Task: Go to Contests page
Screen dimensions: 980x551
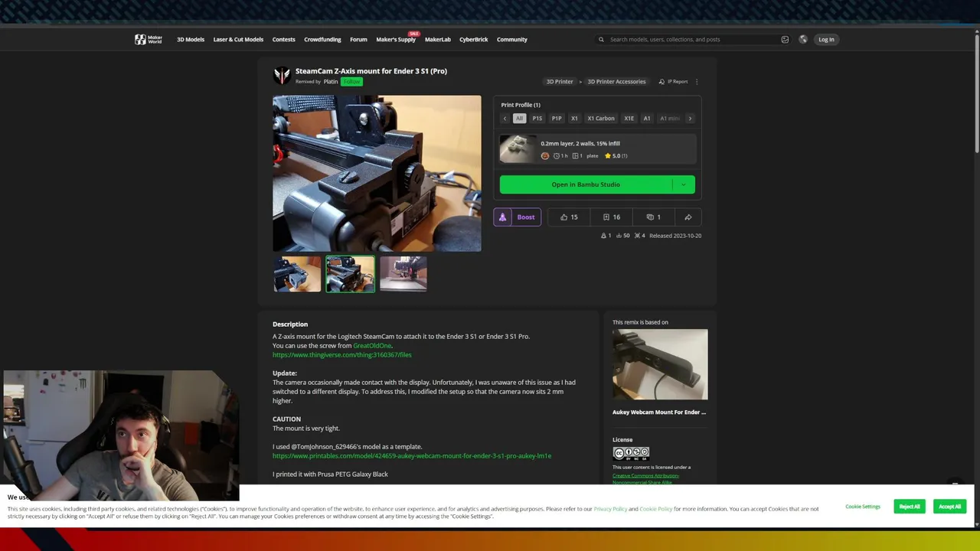Action: click(283, 39)
